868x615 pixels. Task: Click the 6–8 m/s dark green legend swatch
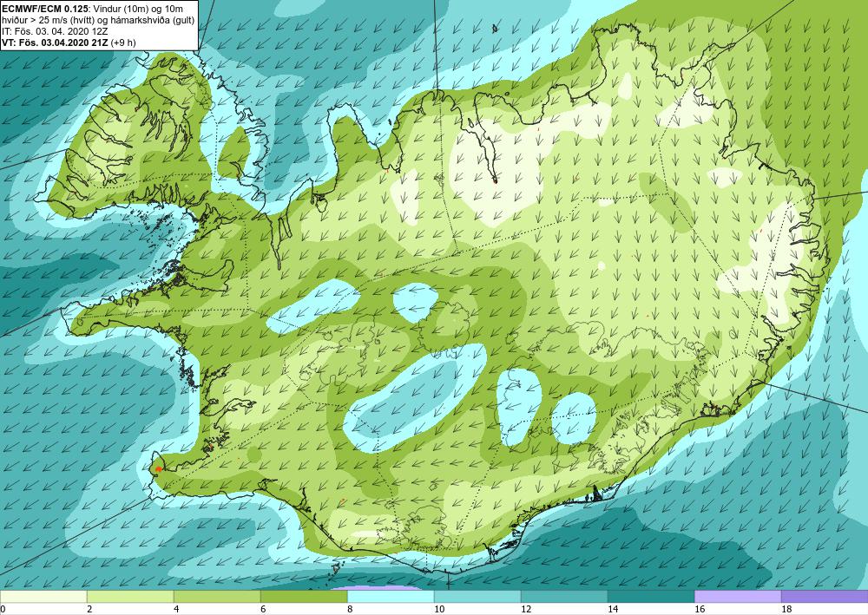(x=304, y=597)
